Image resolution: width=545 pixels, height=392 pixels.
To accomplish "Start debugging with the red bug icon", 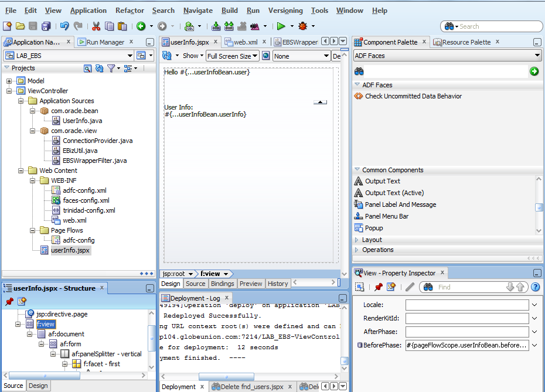I will tap(302, 26).
